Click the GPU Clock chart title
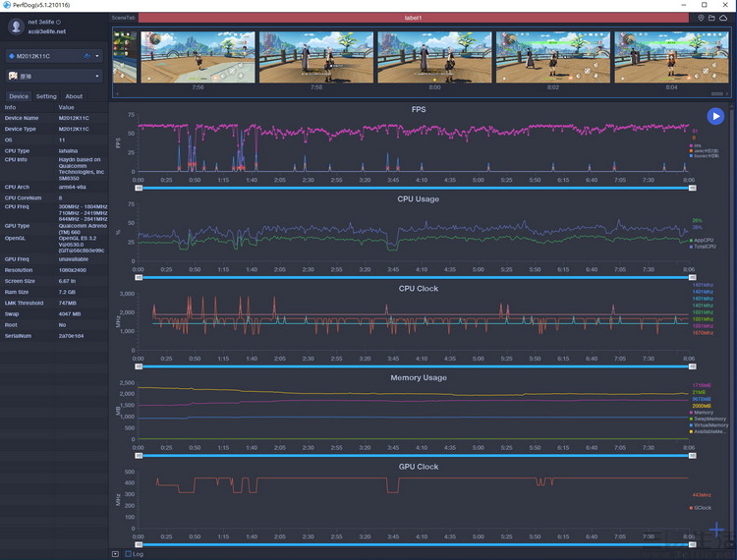This screenshot has height=560, width=737. point(419,467)
